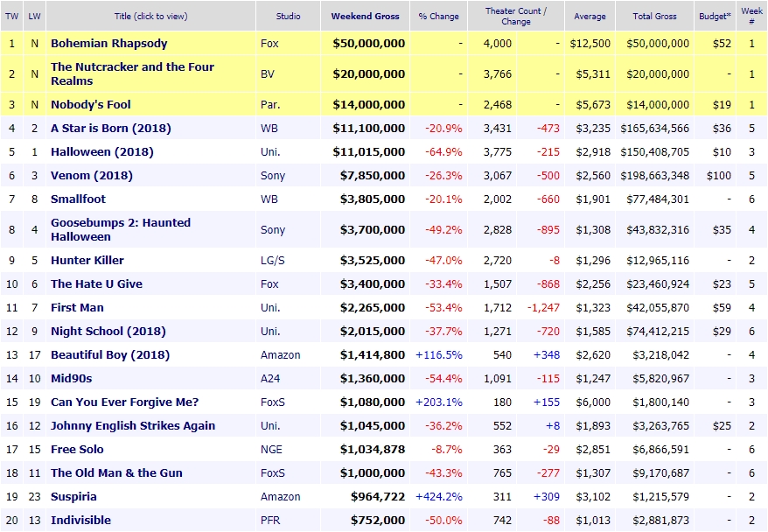Click Fox studio in Bohemian Rhapsody row
The height and width of the screenshot is (532, 768).
click(x=269, y=43)
